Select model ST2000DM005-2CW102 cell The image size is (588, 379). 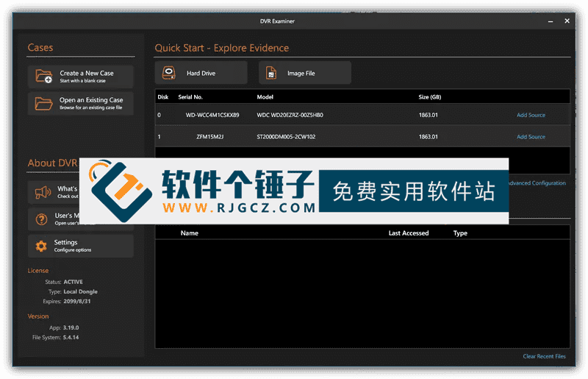[286, 137]
